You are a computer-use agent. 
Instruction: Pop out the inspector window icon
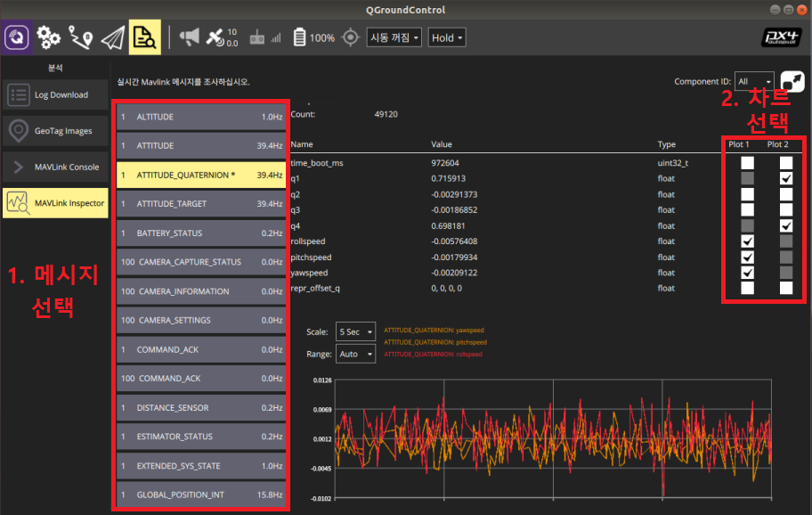(x=792, y=82)
